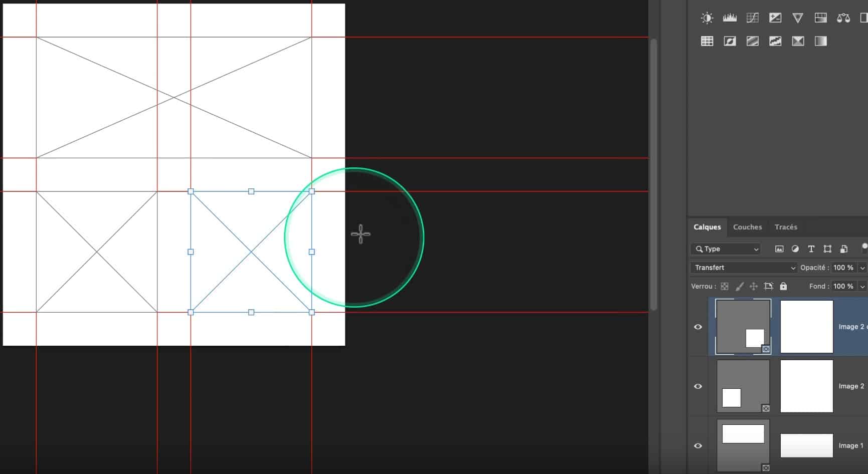Expand the Opacité slider dropdown
The image size is (868, 474).
click(862, 268)
